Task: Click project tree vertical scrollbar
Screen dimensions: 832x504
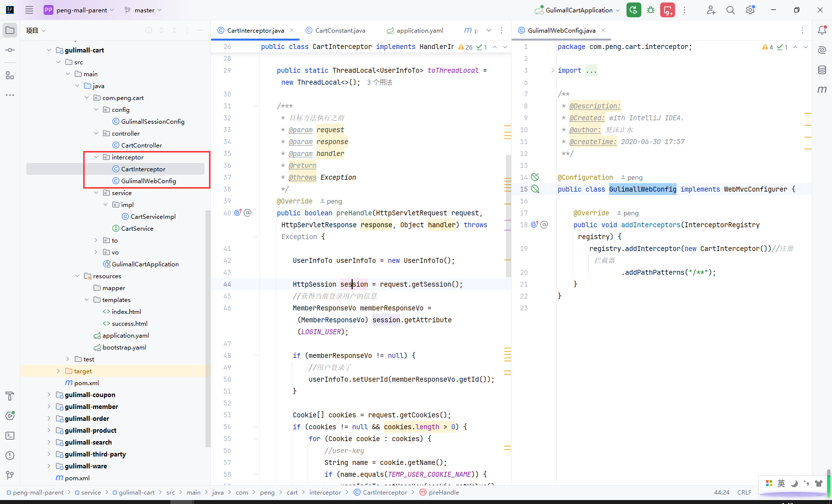Action: (208, 329)
